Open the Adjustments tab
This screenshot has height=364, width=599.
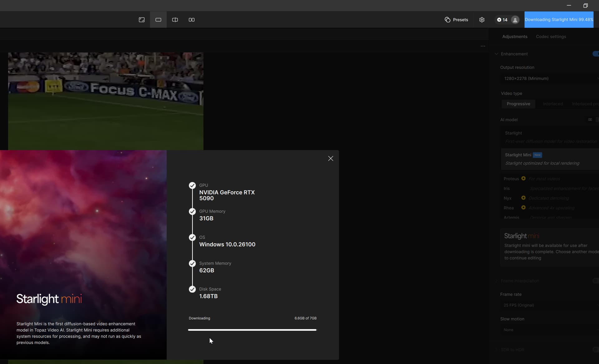(x=514, y=36)
